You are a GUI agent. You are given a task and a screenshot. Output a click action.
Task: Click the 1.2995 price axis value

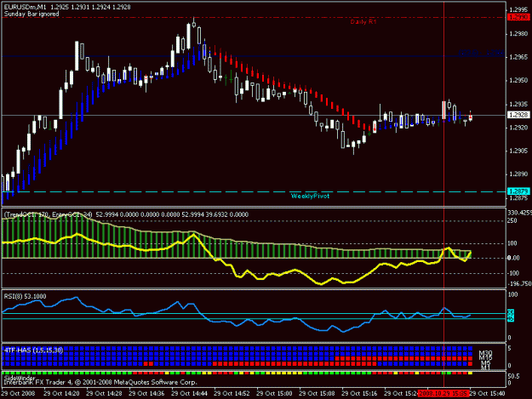point(518,9)
